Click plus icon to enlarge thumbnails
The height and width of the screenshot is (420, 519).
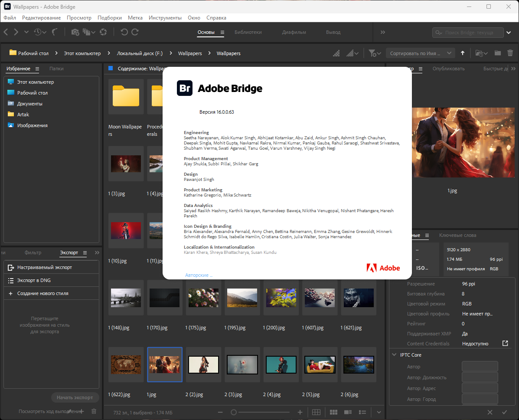click(300, 412)
